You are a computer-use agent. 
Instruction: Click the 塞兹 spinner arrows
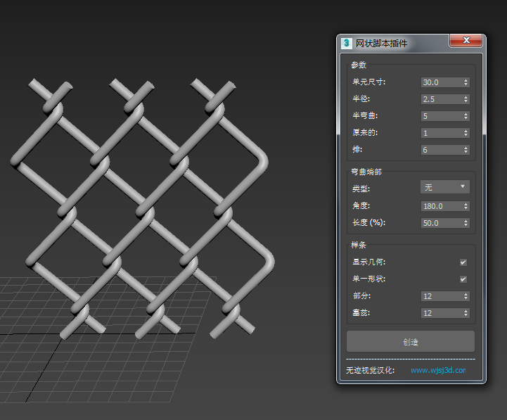[466, 313]
